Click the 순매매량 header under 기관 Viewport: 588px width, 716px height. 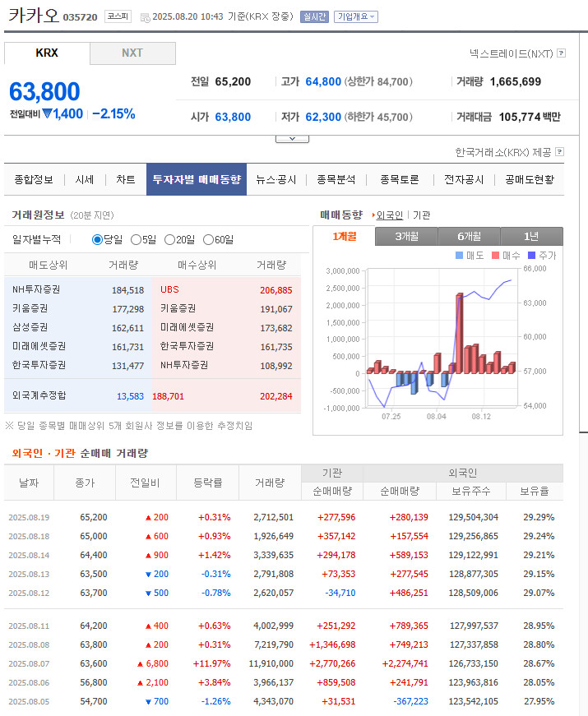332,492
